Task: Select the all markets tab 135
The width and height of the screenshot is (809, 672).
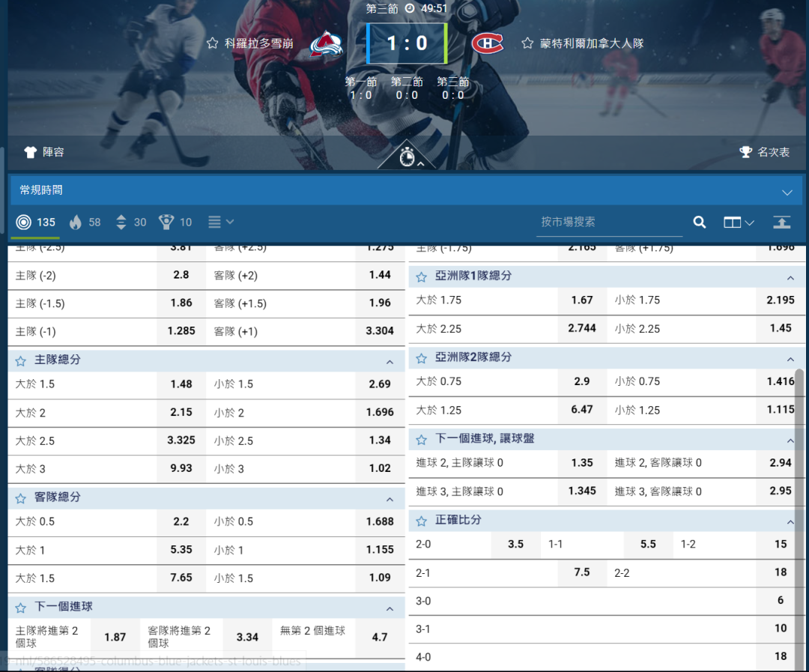Action: coord(36,223)
